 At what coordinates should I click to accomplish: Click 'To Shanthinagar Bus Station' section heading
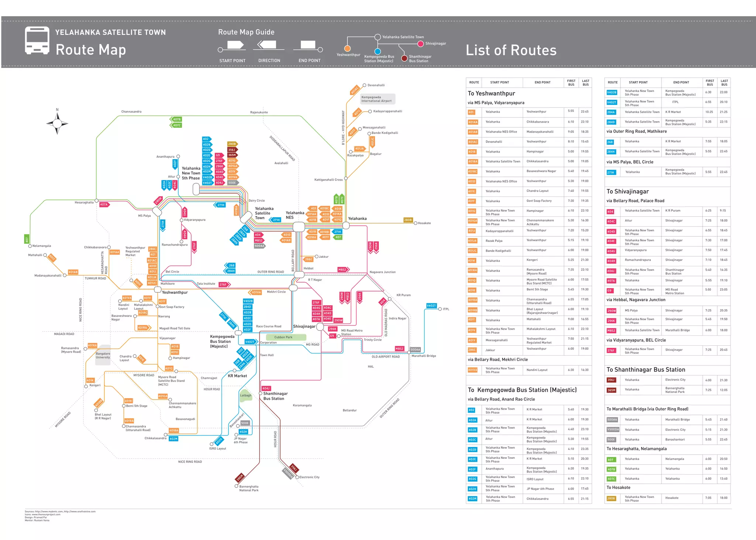(x=646, y=370)
